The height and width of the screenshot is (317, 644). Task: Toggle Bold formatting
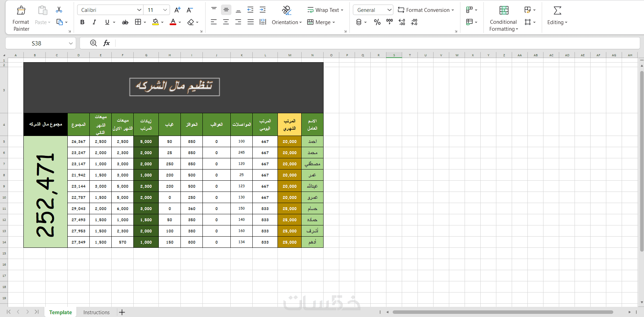pos(82,22)
